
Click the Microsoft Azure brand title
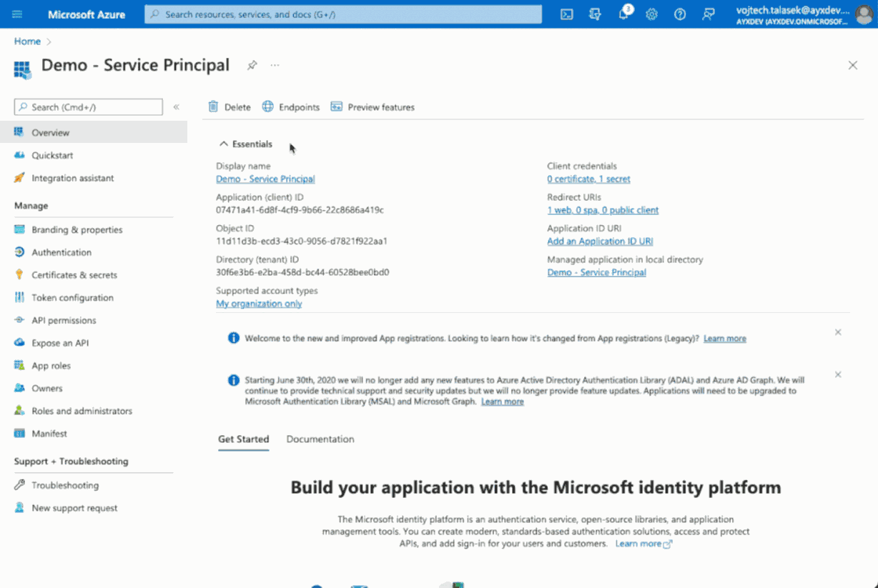[x=87, y=14]
